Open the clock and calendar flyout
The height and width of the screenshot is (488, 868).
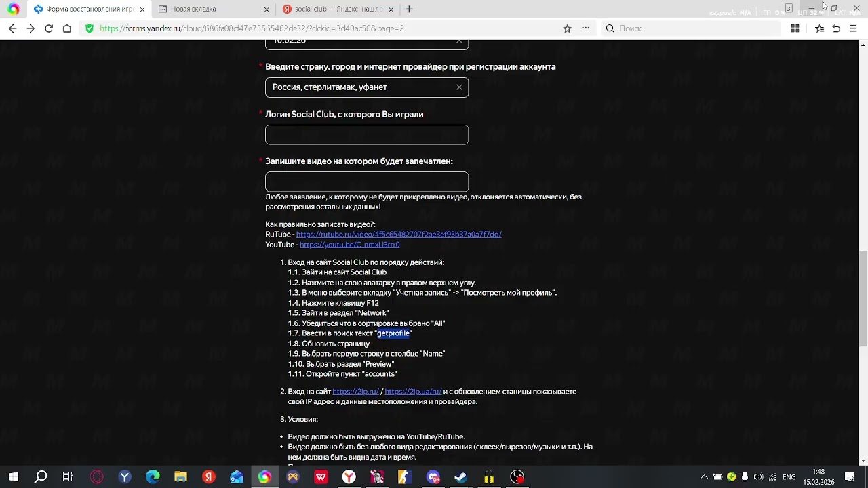(x=818, y=477)
